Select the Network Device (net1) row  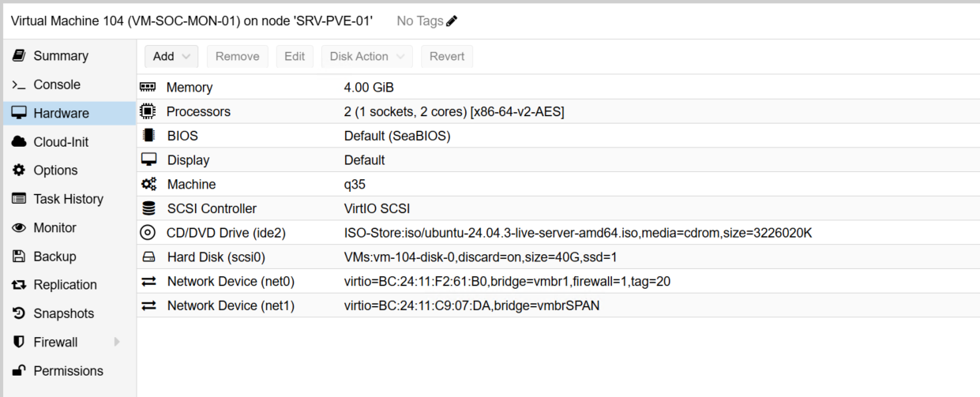[x=231, y=305]
